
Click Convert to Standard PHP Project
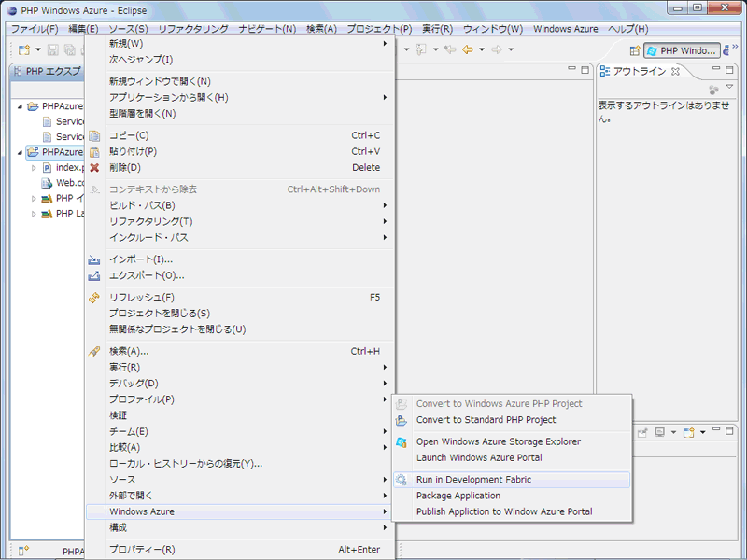[512, 420]
